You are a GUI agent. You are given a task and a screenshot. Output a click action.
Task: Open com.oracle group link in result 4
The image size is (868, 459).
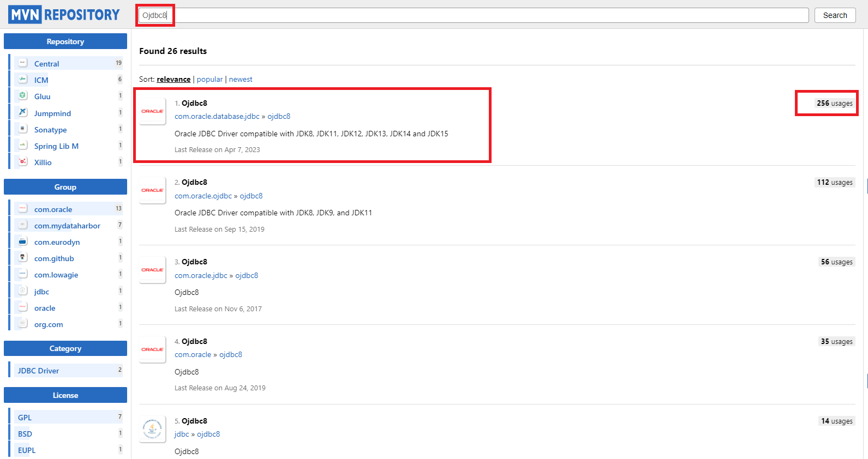(x=193, y=354)
